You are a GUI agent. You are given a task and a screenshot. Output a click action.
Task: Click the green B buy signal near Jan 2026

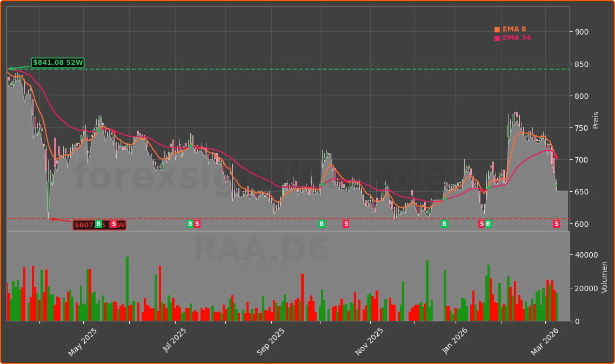coord(444,223)
